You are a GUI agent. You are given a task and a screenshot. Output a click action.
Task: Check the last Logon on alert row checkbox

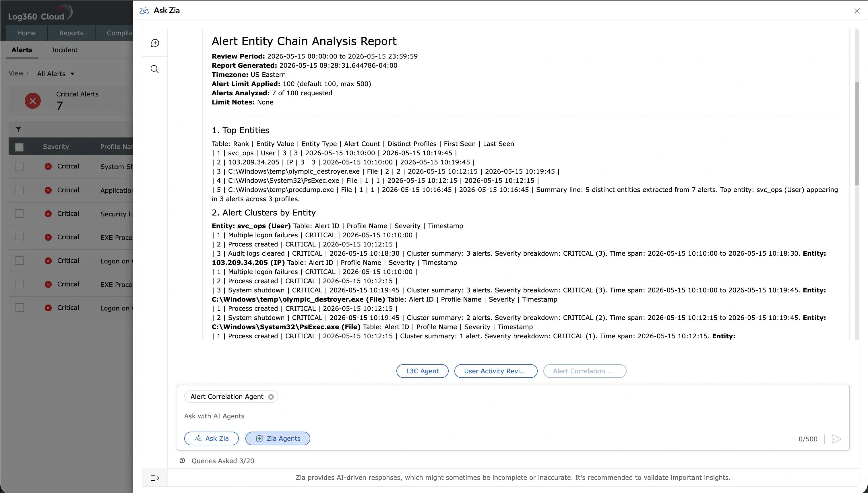19,308
